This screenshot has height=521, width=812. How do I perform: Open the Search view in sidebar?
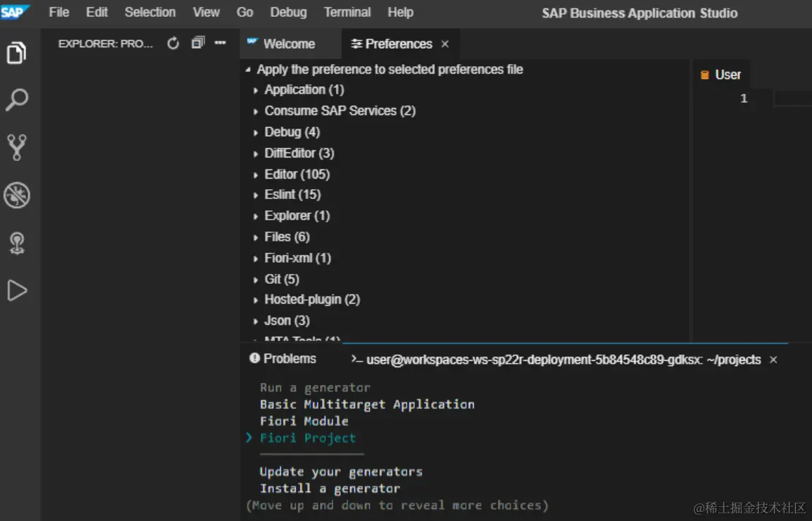click(x=16, y=100)
